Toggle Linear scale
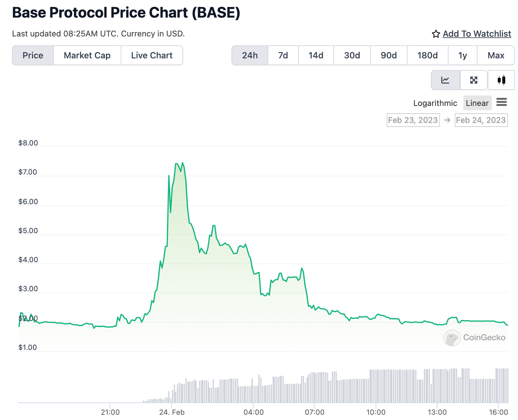Viewport: 518px width, 420px height. tap(477, 103)
